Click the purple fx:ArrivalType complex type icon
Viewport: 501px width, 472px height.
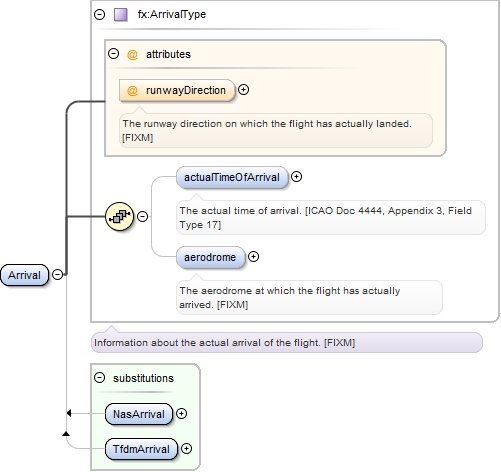121,15
